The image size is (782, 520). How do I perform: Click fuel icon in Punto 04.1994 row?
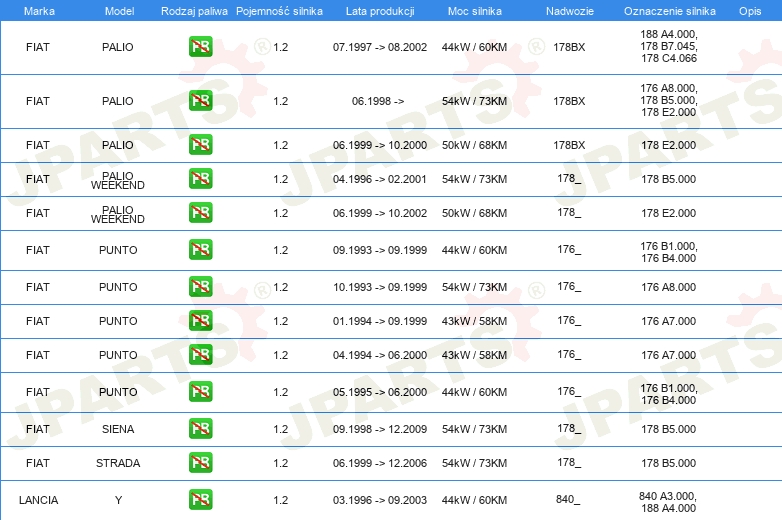click(x=200, y=354)
